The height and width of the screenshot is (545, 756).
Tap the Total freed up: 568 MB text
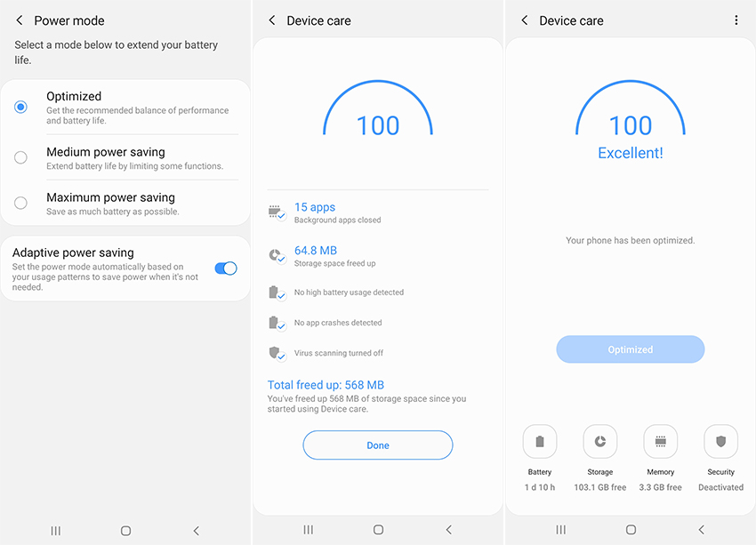pyautogui.click(x=326, y=385)
